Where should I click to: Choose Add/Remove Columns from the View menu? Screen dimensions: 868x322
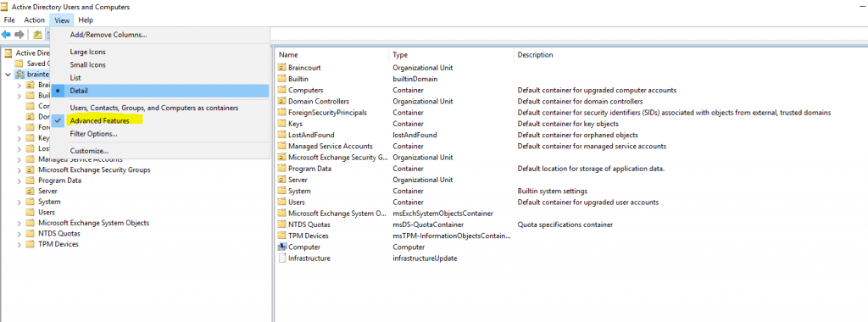click(x=159, y=35)
